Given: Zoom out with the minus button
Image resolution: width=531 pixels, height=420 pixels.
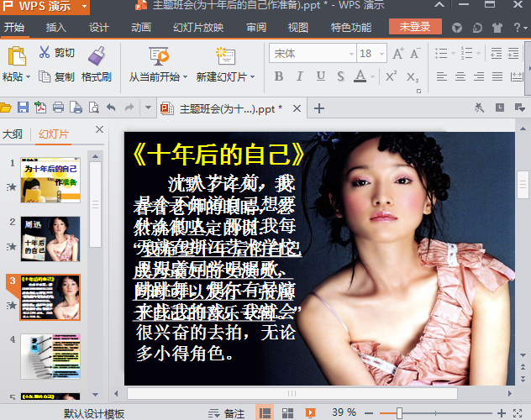Looking at the screenshot, I should [369, 413].
